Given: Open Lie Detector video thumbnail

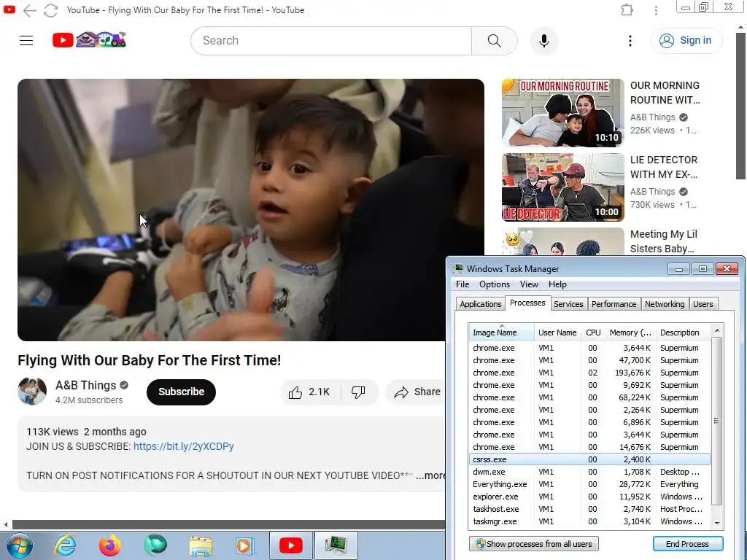Looking at the screenshot, I should (562, 187).
